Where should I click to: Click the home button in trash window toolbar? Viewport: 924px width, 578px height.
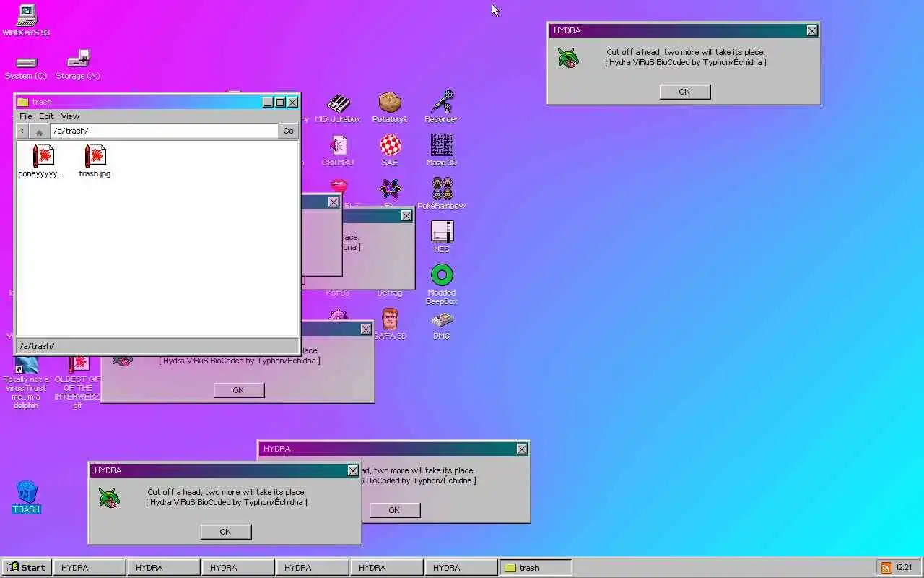click(39, 131)
